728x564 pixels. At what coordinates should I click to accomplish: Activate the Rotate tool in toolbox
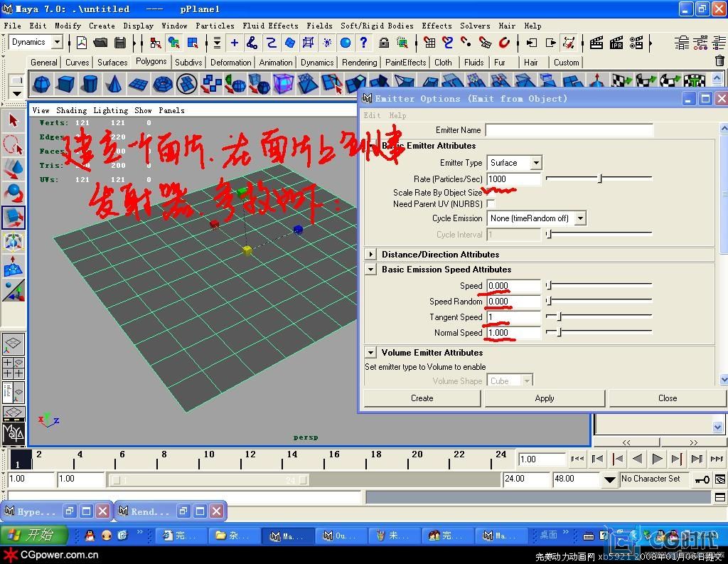(x=14, y=193)
